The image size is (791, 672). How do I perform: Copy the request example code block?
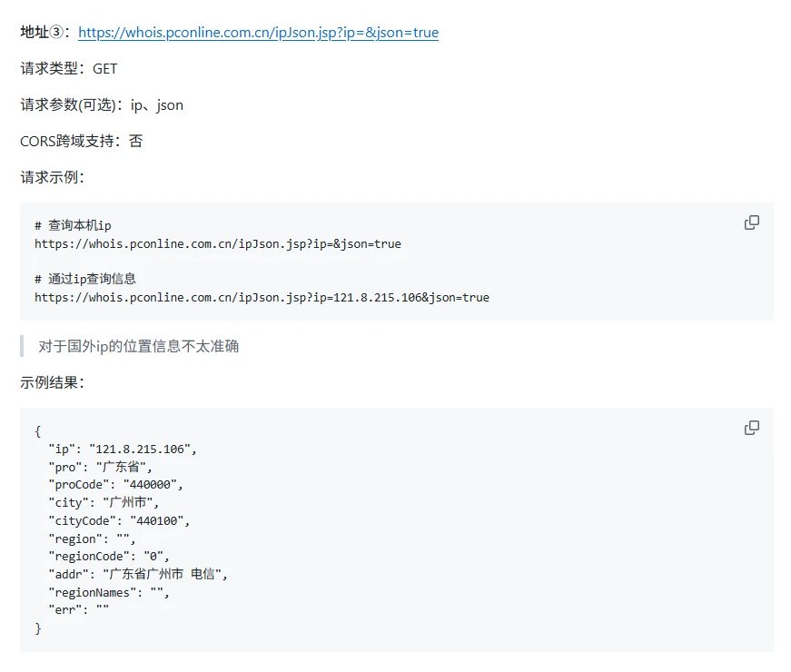pos(752,222)
